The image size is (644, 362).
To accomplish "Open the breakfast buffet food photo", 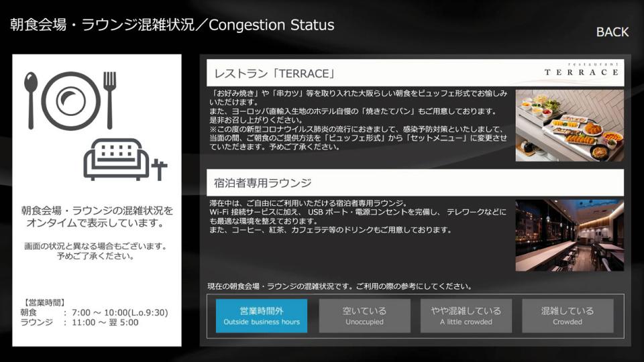I will click(570, 125).
